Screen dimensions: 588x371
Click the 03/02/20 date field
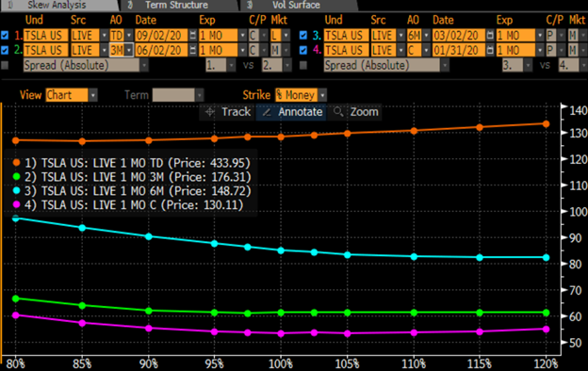click(459, 35)
